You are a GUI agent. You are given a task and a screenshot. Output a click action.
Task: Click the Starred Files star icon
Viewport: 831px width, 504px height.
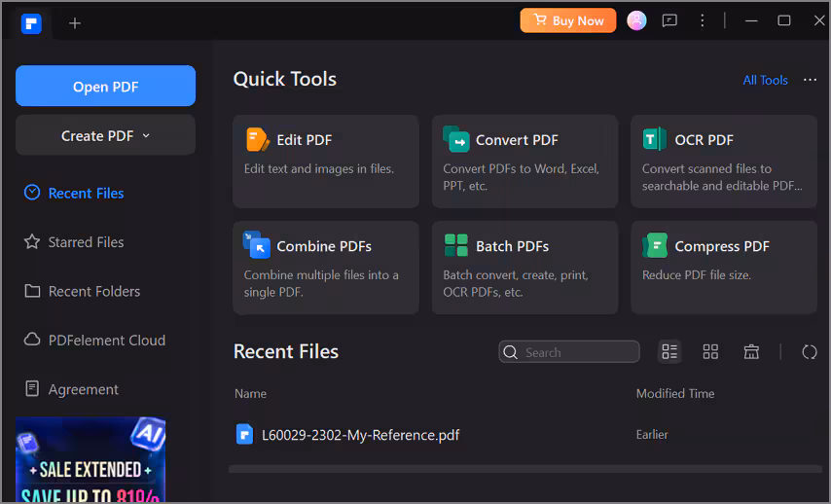(32, 241)
